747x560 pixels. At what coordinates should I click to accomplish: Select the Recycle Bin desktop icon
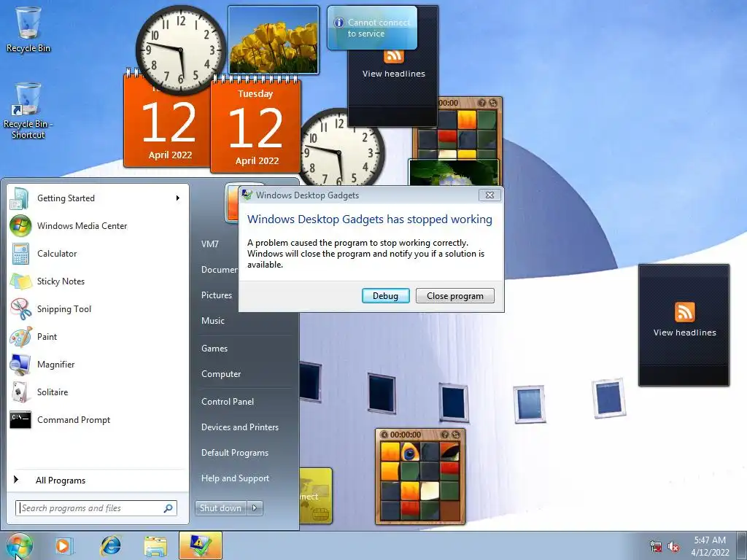pyautogui.click(x=28, y=29)
